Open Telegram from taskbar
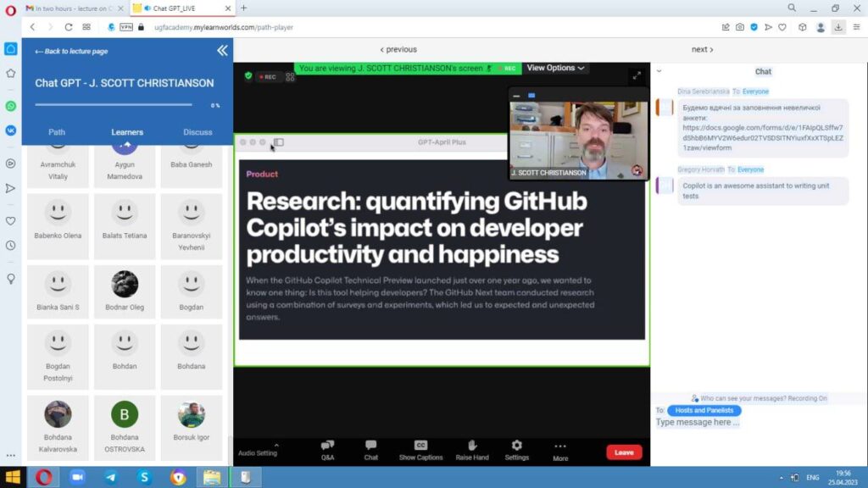Image resolution: width=868 pixels, height=488 pixels. pos(111,477)
